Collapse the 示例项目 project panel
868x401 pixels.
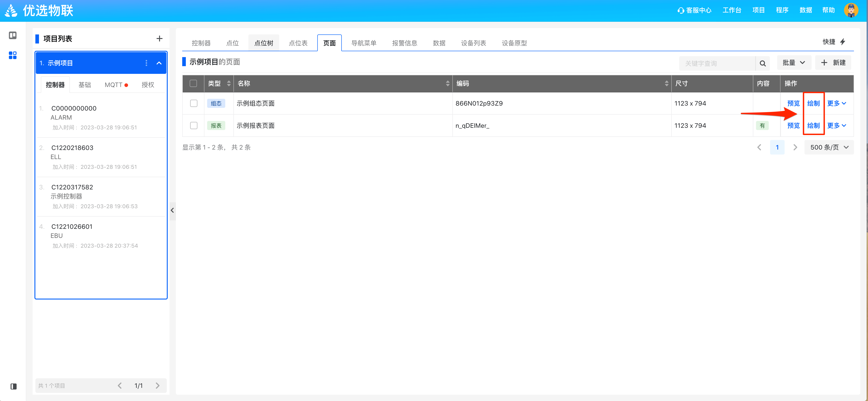[159, 63]
